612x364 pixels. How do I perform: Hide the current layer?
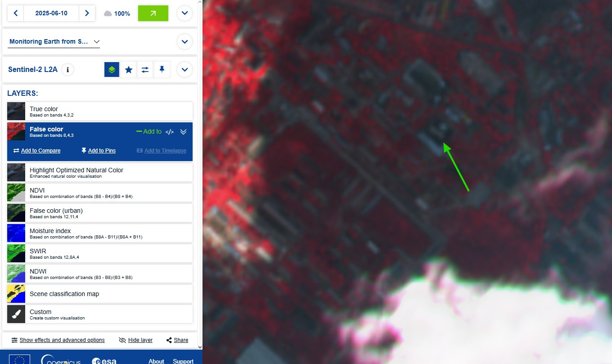[135, 340]
